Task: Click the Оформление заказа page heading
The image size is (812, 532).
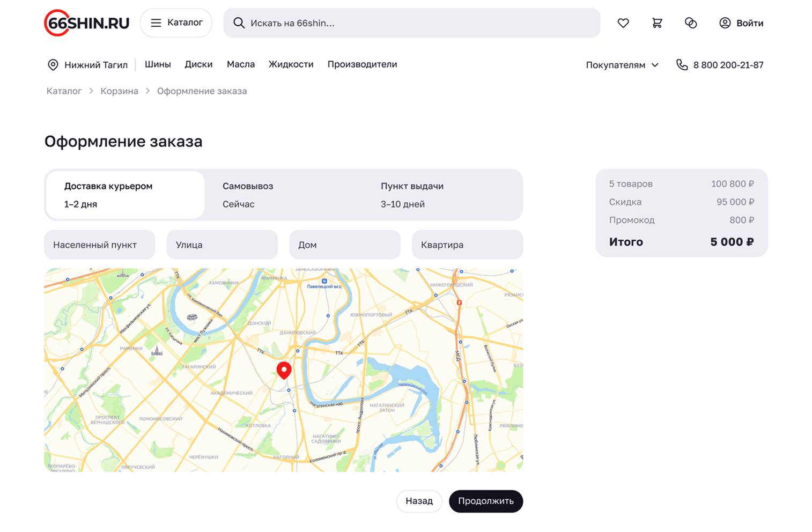Action: pyautogui.click(x=123, y=142)
